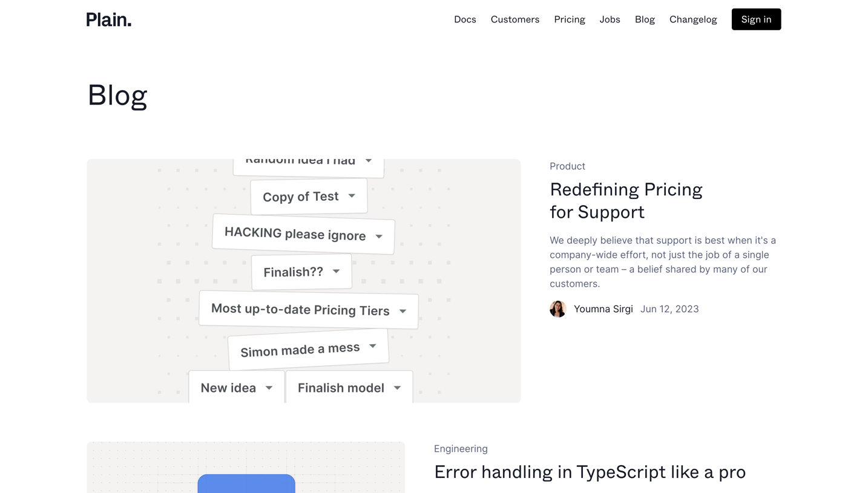
Task: Select Blog in the navigation
Action: click(x=645, y=19)
